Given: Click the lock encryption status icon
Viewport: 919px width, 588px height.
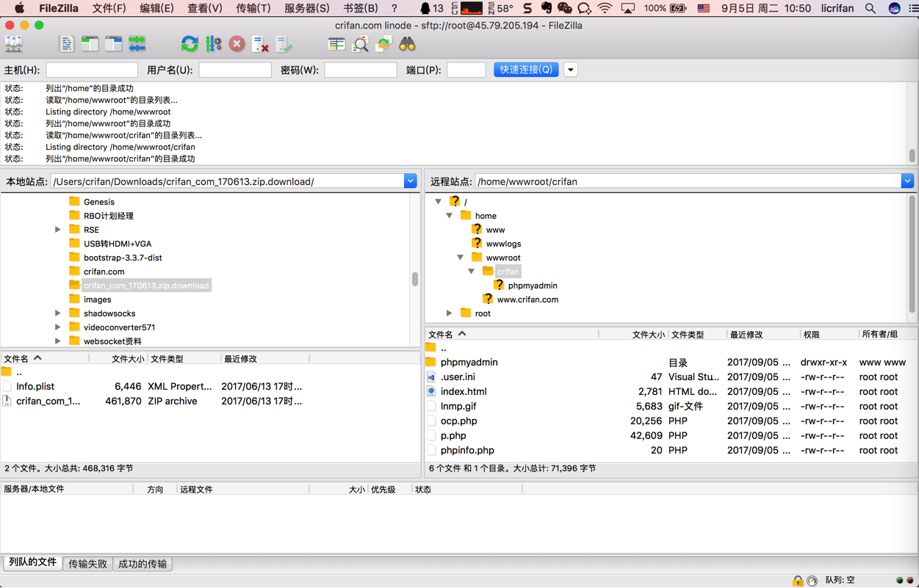Looking at the screenshot, I should tap(797, 581).
